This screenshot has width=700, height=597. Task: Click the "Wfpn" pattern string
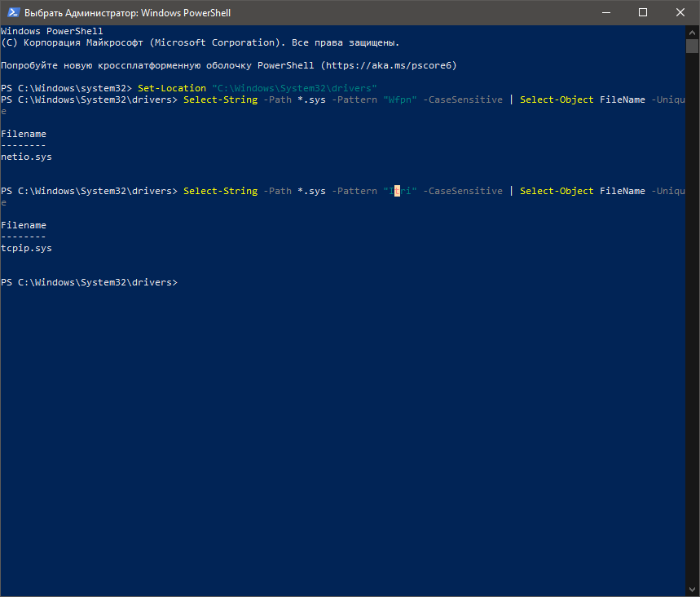click(x=399, y=99)
